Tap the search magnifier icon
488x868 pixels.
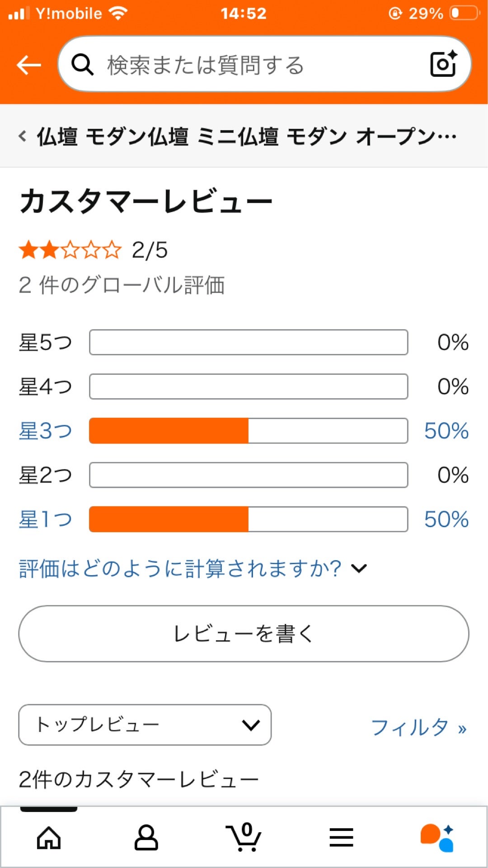click(x=83, y=66)
